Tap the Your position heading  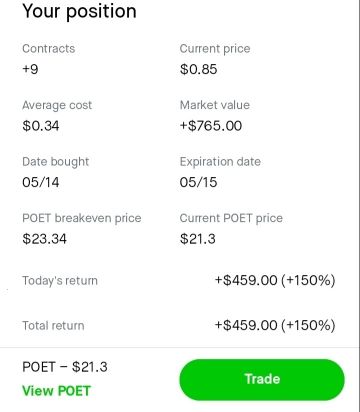(x=79, y=11)
